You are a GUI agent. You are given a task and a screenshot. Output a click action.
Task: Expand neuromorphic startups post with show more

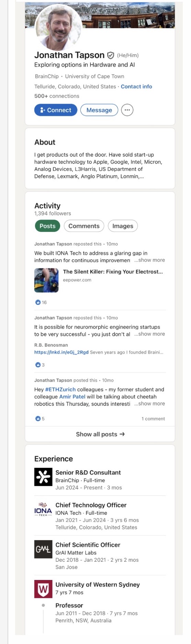(149, 334)
